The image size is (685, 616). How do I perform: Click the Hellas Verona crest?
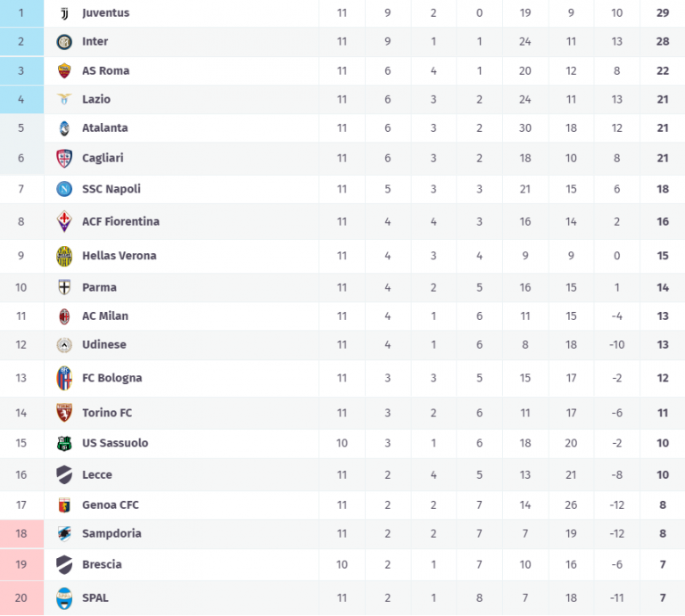(64, 256)
